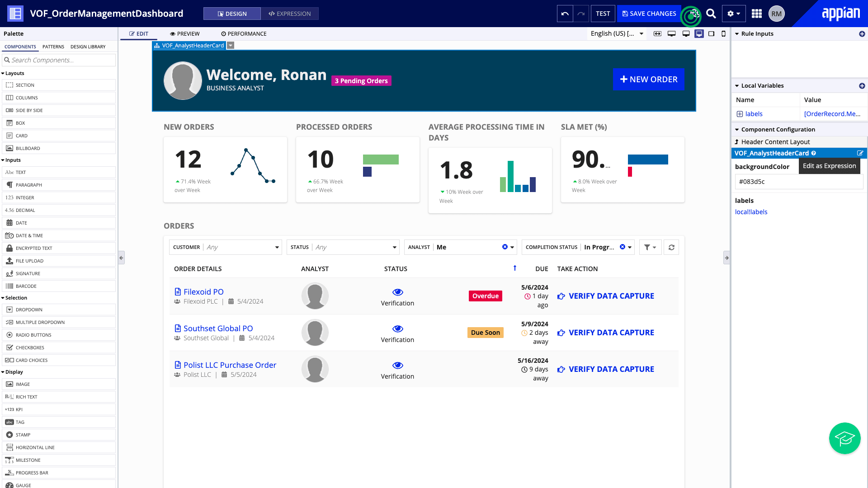Open the Status filter dropdown
868x488 pixels.
click(x=343, y=247)
